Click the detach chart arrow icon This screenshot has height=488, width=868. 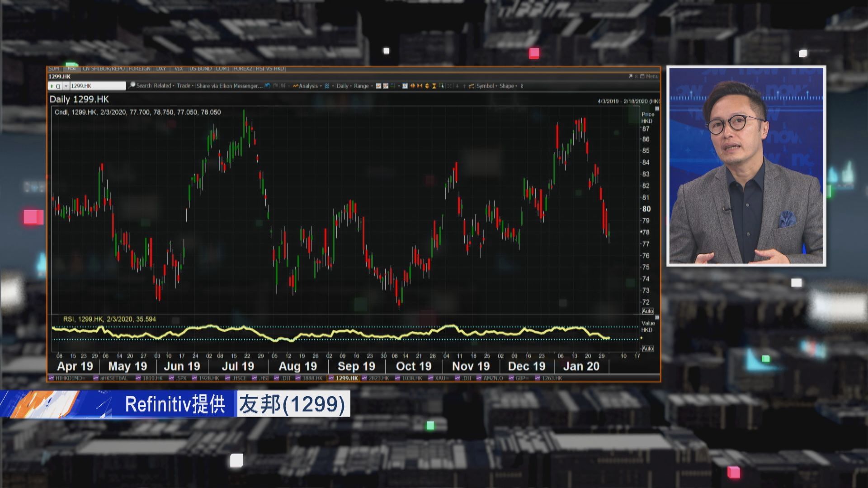(x=630, y=76)
